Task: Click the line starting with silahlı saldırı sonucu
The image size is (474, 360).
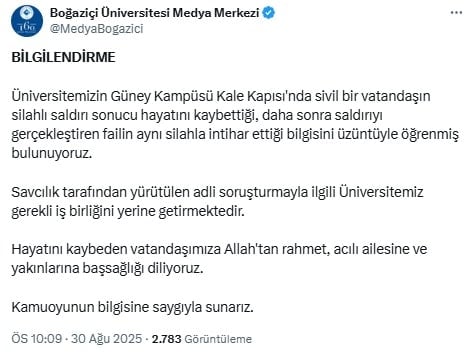Action: [x=197, y=115]
